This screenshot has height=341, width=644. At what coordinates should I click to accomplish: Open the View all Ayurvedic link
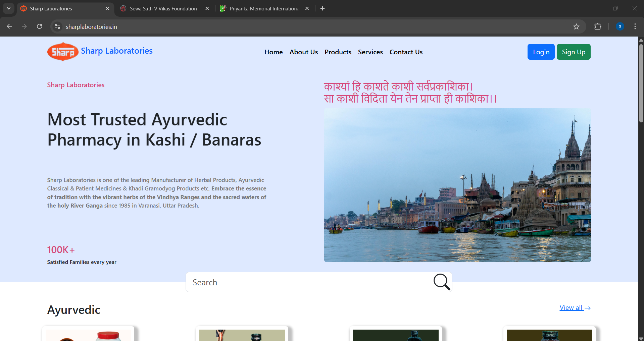[x=575, y=307]
